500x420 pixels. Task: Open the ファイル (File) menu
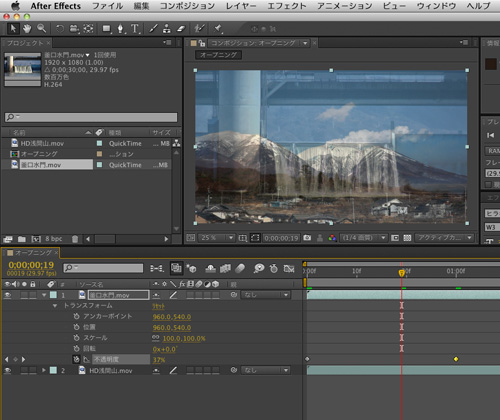pos(107,6)
